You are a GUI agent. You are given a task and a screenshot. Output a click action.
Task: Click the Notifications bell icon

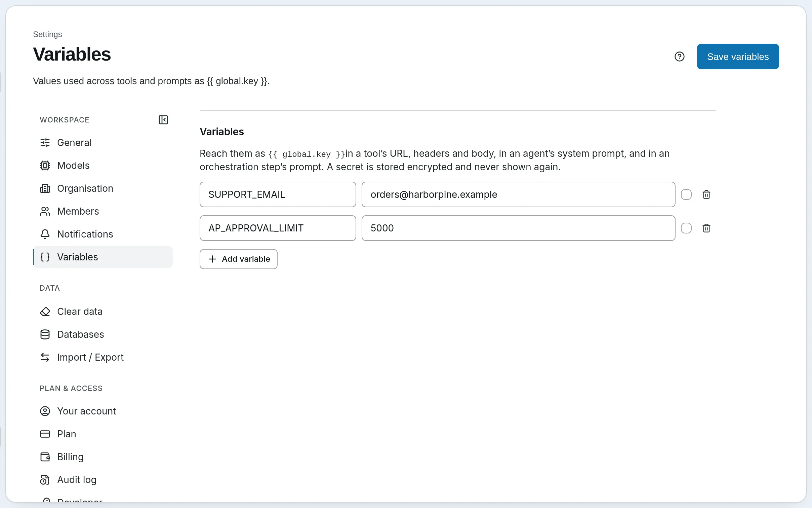(45, 234)
